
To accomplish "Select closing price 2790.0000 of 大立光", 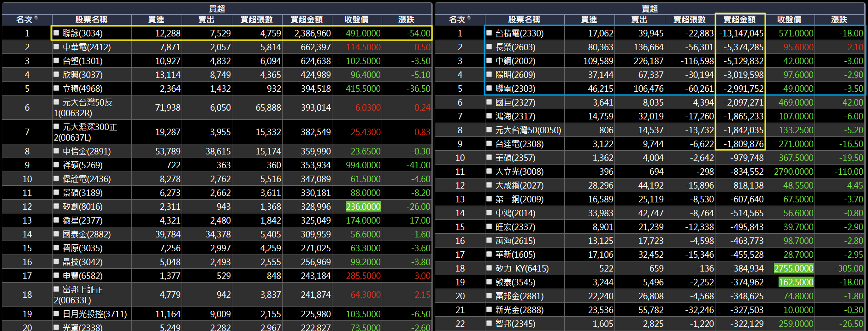I will pyautogui.click(x=794, y=171).
